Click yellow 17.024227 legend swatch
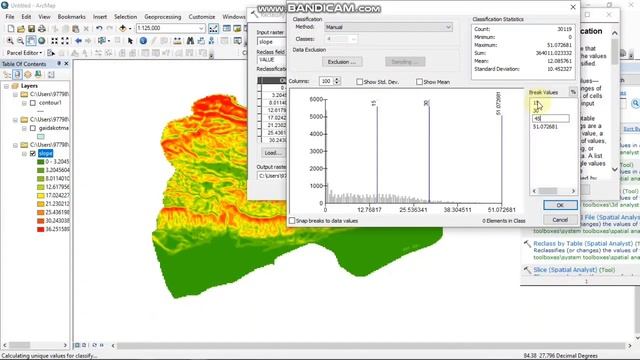Image resolution: width=640 pixels, height=360 pixels. pyautogui.click(x=41, y=196)
